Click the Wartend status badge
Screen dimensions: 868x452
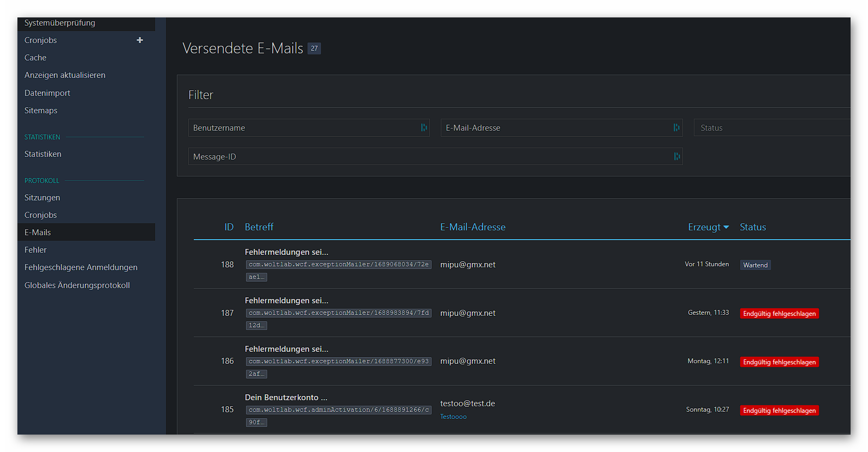[755, 265]
